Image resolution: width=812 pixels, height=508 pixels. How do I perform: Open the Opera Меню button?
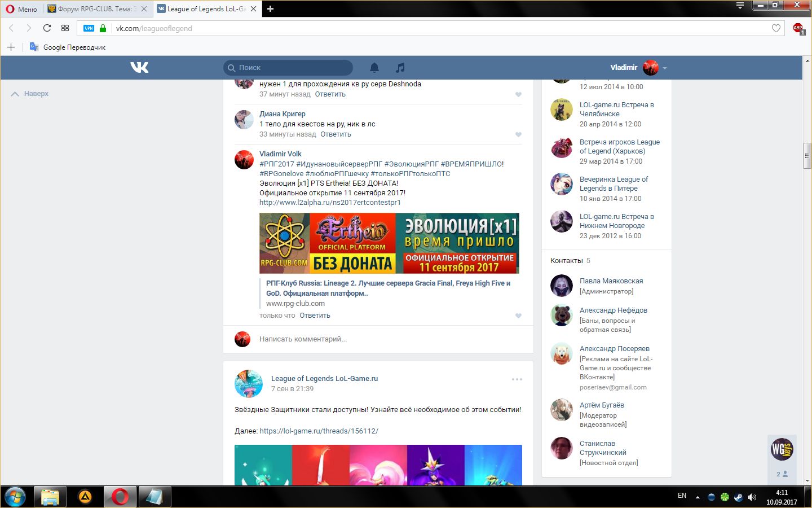(21, 9)
